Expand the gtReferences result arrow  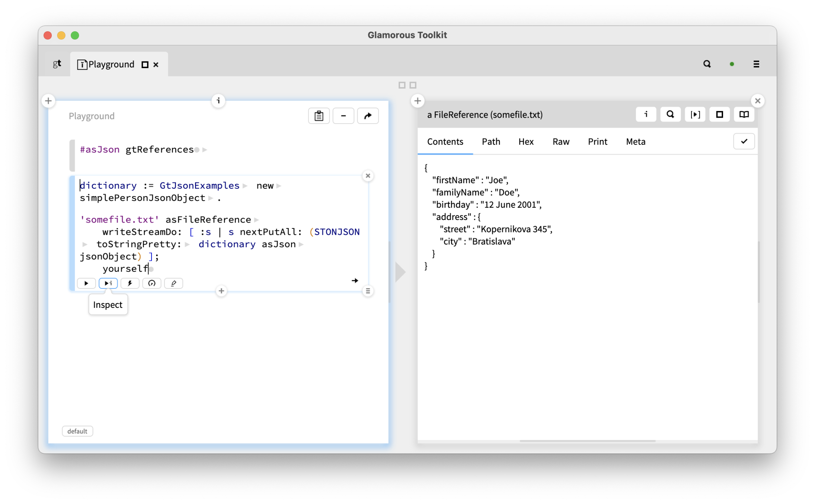[x=205, y=150]
